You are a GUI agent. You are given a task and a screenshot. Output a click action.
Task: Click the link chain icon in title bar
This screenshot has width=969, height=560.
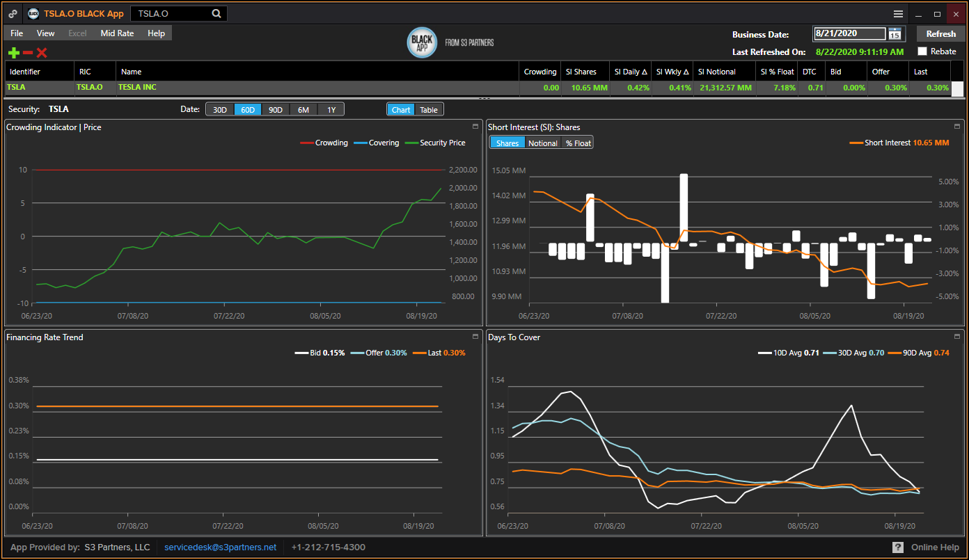tap(13, 14)
